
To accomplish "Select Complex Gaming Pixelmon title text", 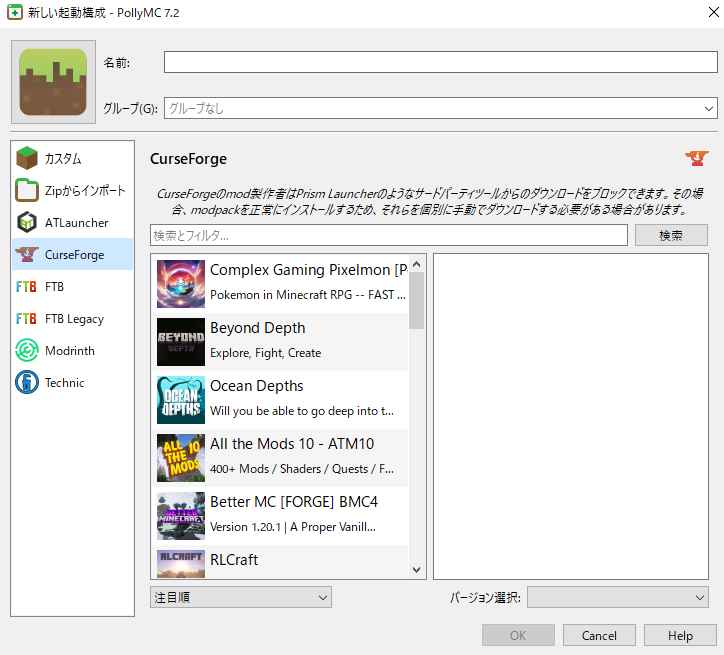I will 309,270.
